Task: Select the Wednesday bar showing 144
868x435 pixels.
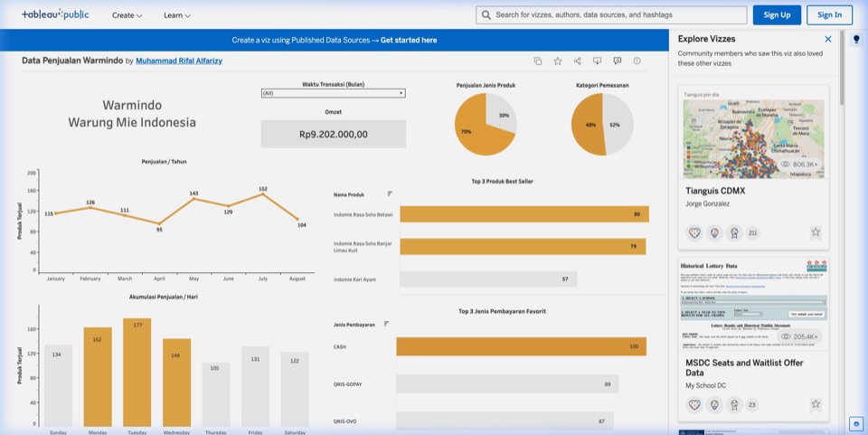Action: pyautogui.click(x=176, y=383)
